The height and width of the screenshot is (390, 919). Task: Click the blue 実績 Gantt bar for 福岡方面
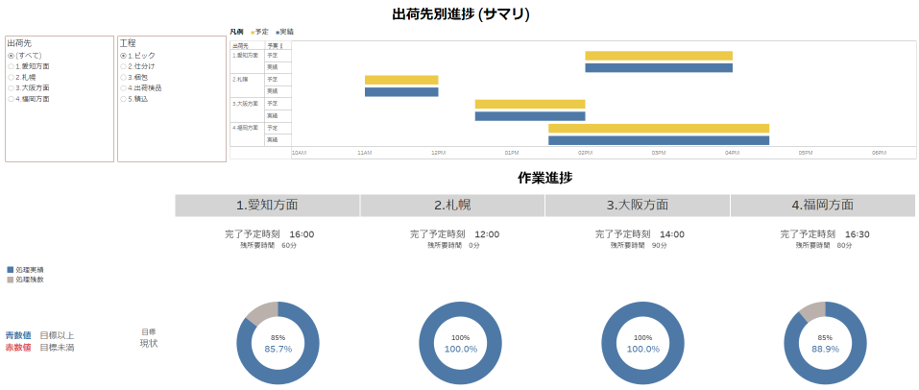click(659, 141)
